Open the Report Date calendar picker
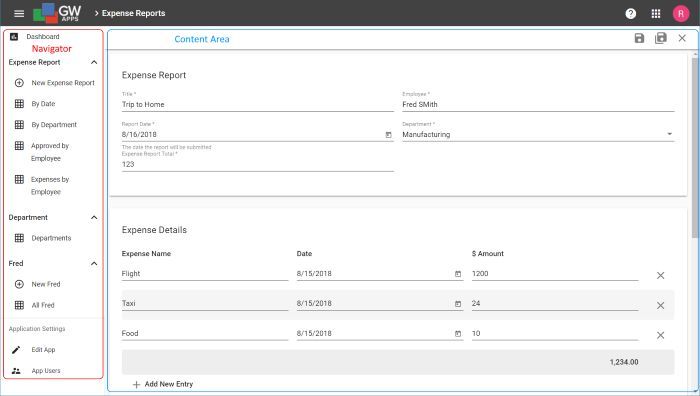The image size is (700, 396). (x=388, y=135)
